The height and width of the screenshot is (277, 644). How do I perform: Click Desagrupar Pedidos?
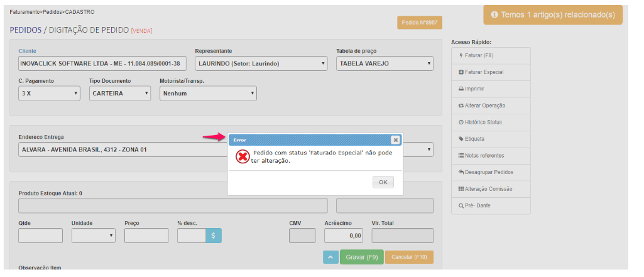pyautogui.click(x=490, y=172)
